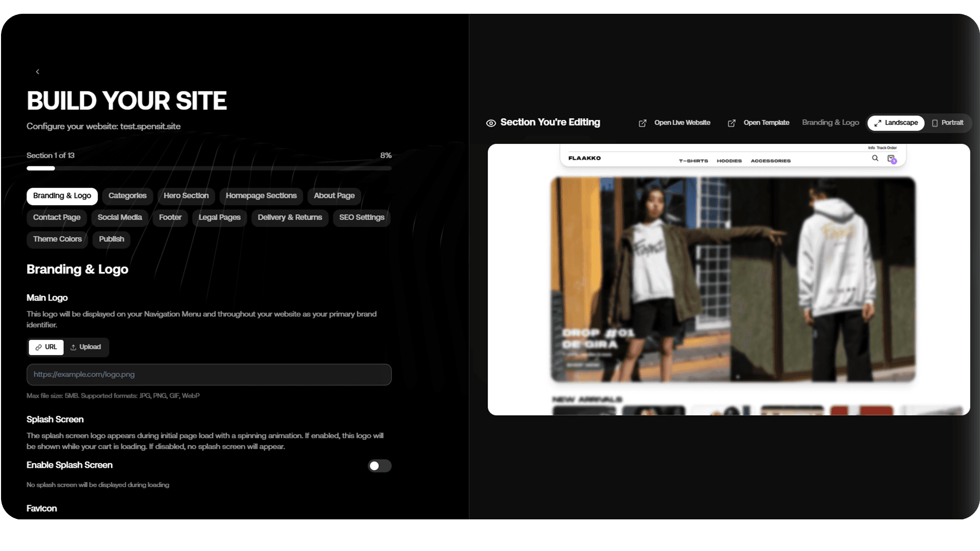The height and width of the screenshot is (551, 980).
Task: Open the Homepage Sections tab
Action: pyautogui.click(x=261, y=196)
